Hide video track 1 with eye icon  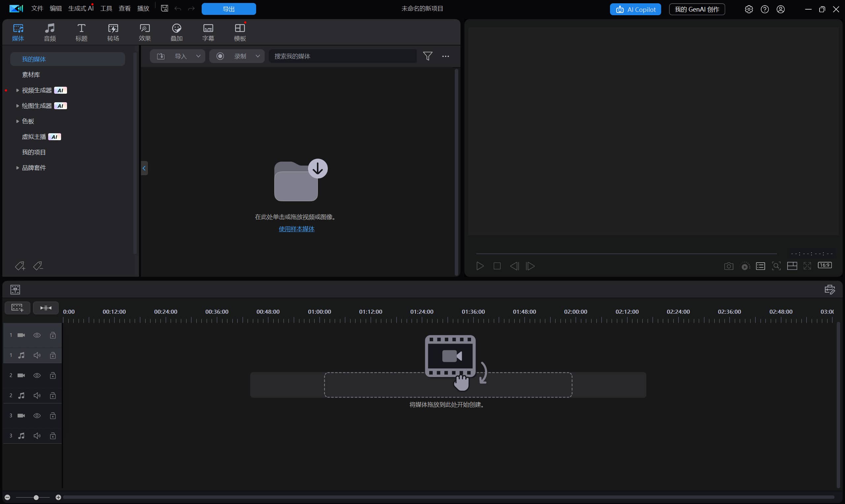[37, 335]
